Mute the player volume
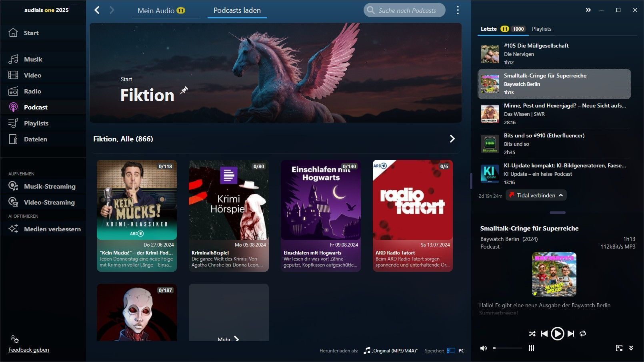 tap(484, 348)
